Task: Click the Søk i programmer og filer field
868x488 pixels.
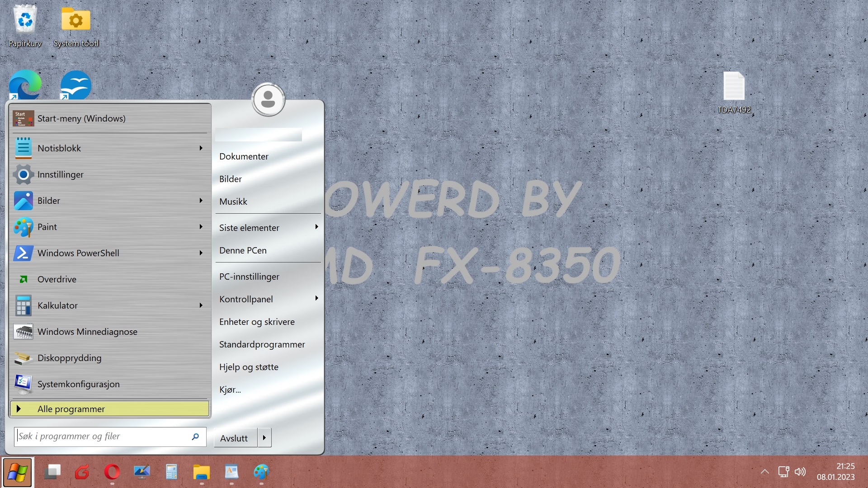Action: [x=104, y=436]
